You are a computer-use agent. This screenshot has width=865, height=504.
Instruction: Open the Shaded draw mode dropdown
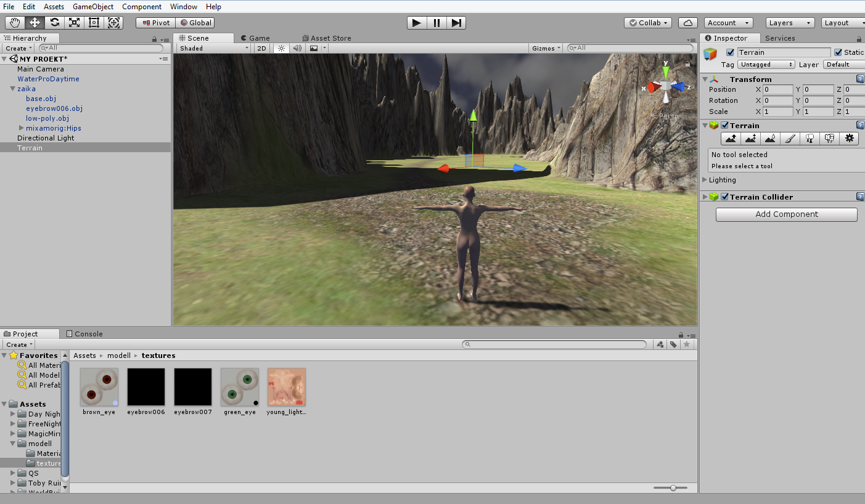(213, 48)
